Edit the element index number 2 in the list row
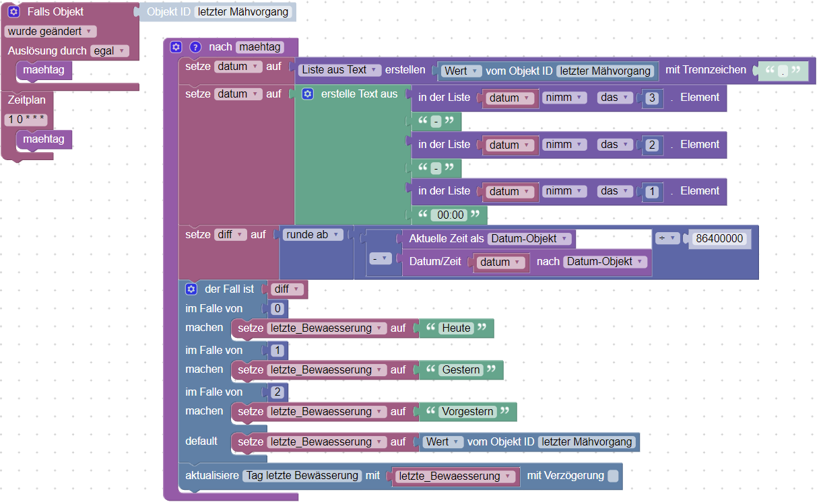Screen dimensions: 823x504 pyautogui.click(x=651, y=145)
